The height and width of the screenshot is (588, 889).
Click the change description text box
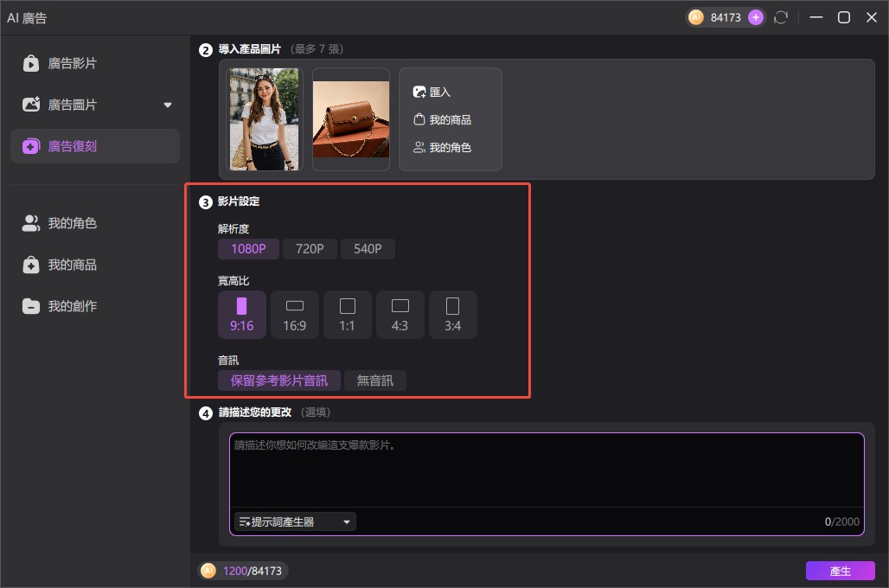click(x=547, y=470)
